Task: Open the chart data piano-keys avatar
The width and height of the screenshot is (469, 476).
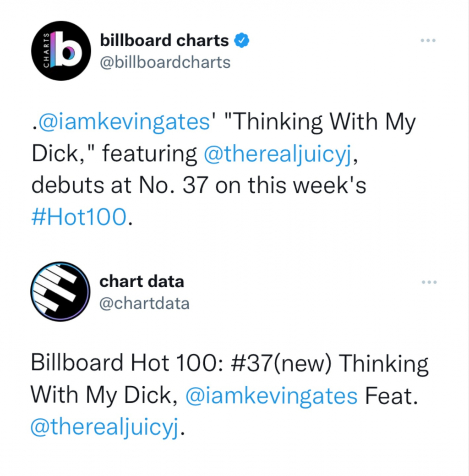Action: [60, 291]
